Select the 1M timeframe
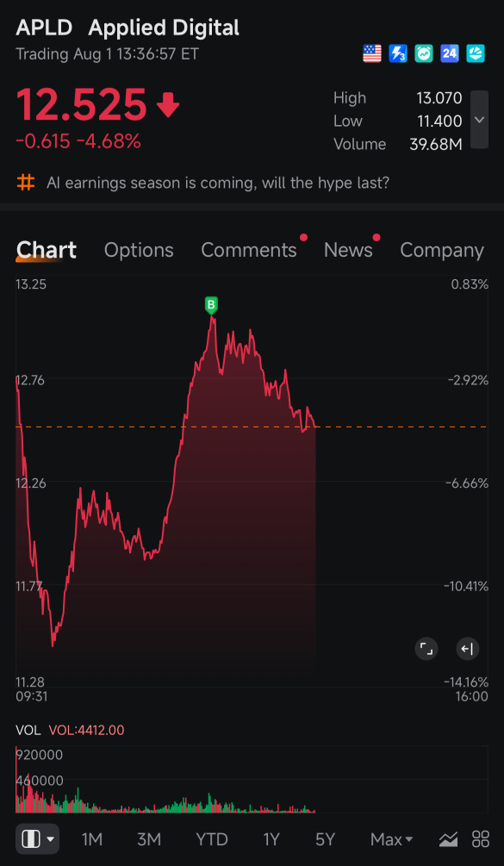The width and height of the screenshot is (504, 866). point(92,839)
